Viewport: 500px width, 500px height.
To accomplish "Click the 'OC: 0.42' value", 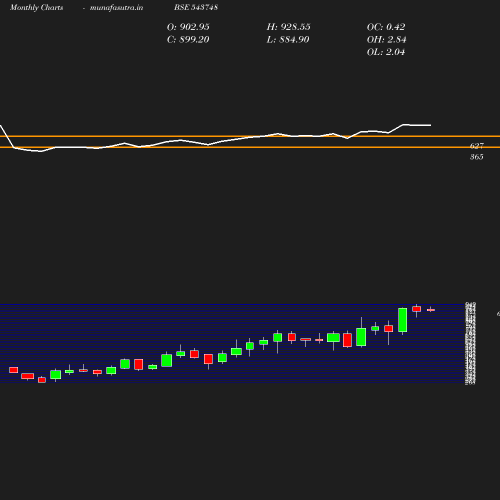I will [x=386, y=27].
